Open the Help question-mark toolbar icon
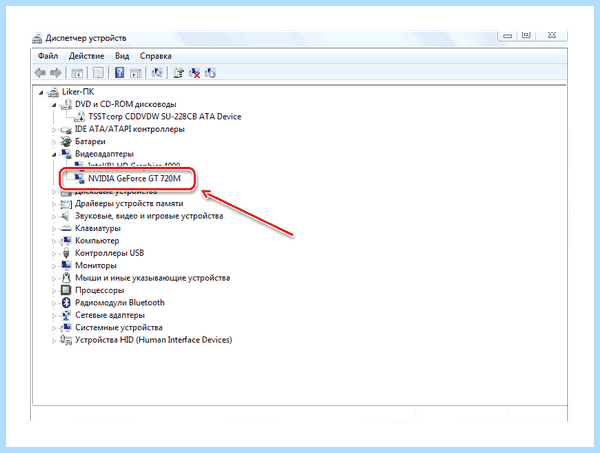Image resolution: width=600 pixels, height=453 pixels. tap(120, 73)
